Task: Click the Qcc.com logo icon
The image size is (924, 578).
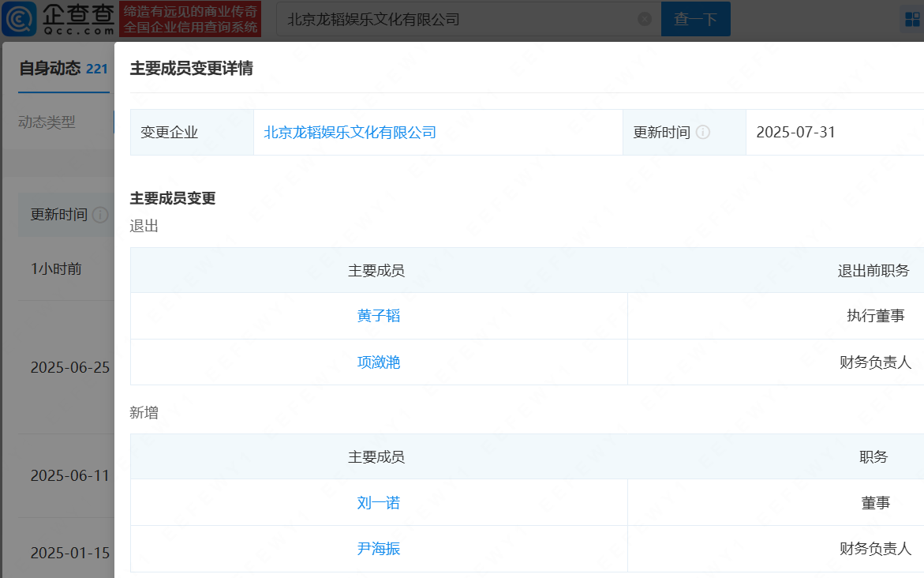Action: pos(20,19)
